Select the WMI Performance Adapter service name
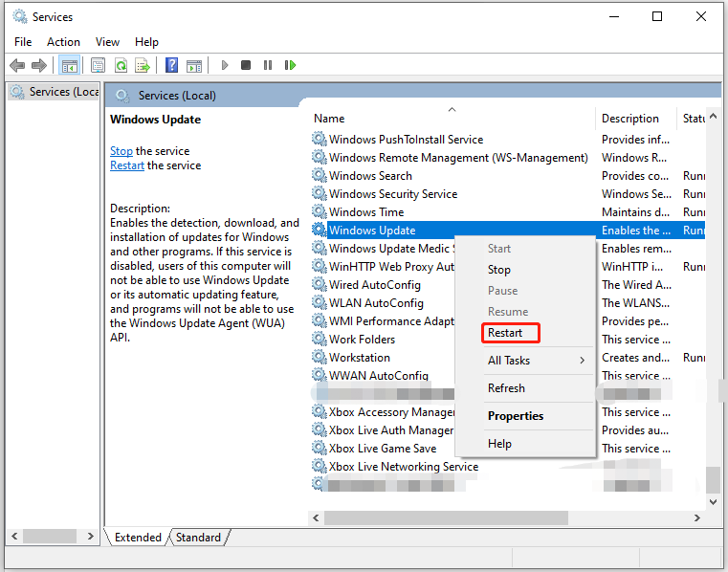Image resolution: width=728 pixels, height=572 pixels. (391, 321)
